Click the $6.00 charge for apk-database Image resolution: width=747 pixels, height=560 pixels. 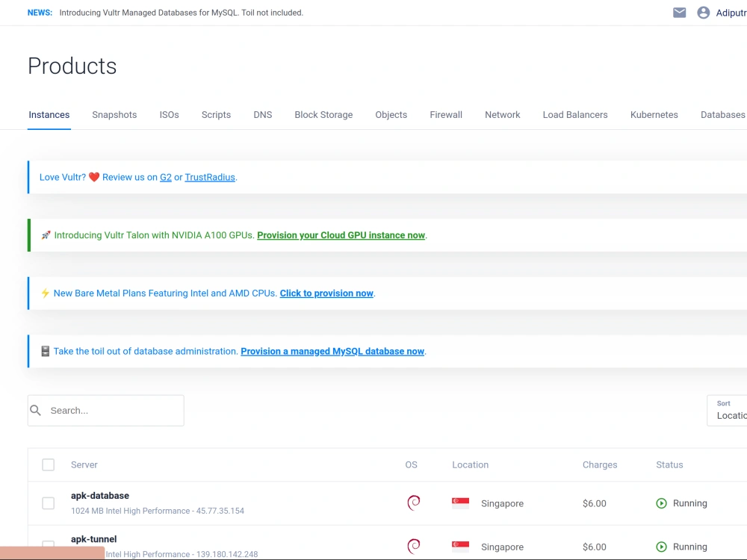pyautogui.click(x=595, y=503)
